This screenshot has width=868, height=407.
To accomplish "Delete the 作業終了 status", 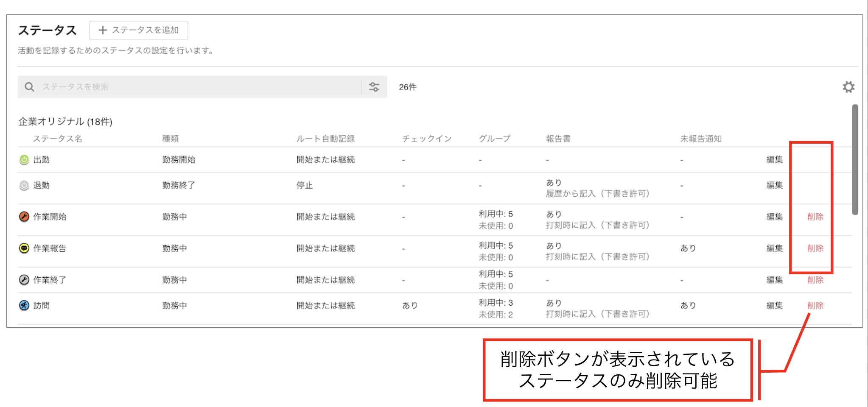I will pos(815,280).
